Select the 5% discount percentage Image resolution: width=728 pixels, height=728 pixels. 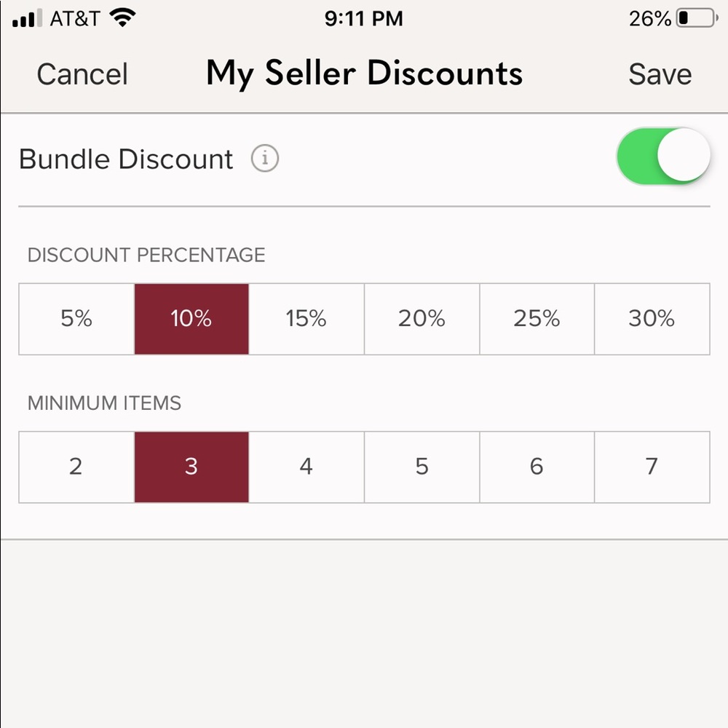pyautogui.click(x=76, y=319)
